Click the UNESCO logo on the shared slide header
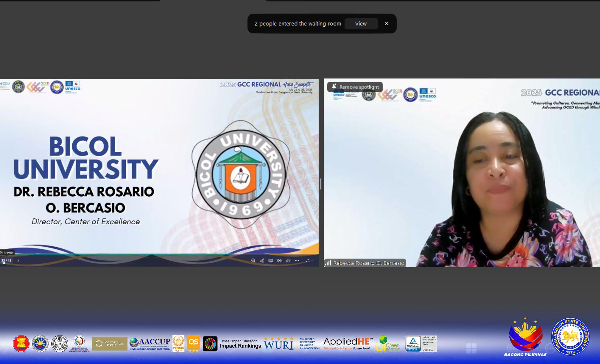The image size is (600, 364). 73,87
